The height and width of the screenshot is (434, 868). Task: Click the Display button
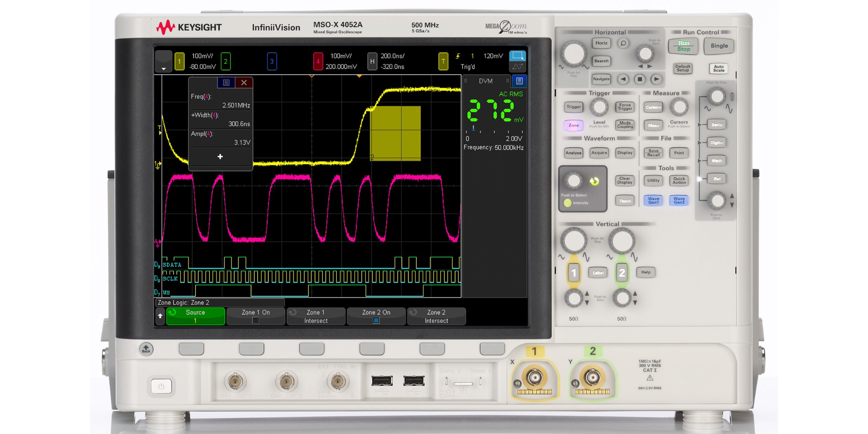(x=625, y=153)
